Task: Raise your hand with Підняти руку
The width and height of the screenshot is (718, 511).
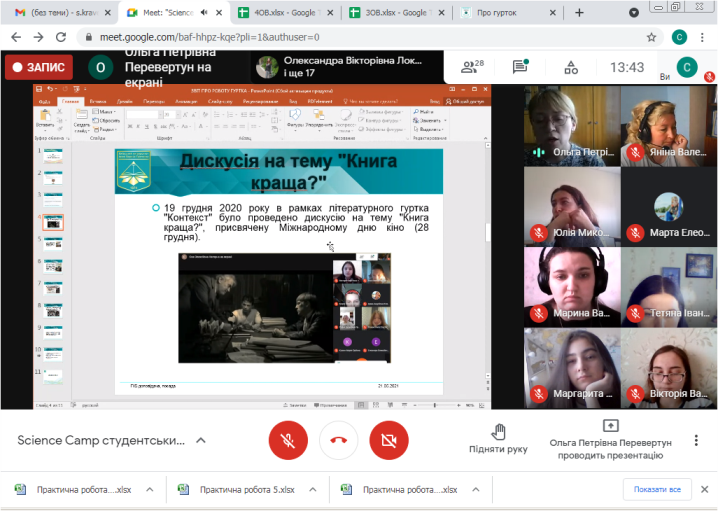Action: coord(498,439)
